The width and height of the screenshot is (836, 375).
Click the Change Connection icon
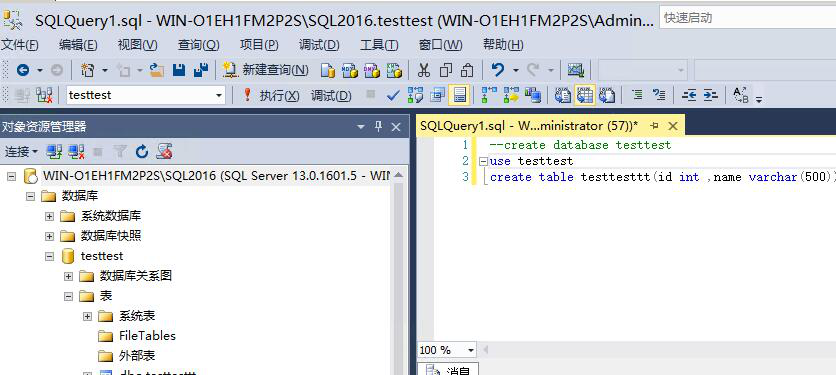(44, 95)
